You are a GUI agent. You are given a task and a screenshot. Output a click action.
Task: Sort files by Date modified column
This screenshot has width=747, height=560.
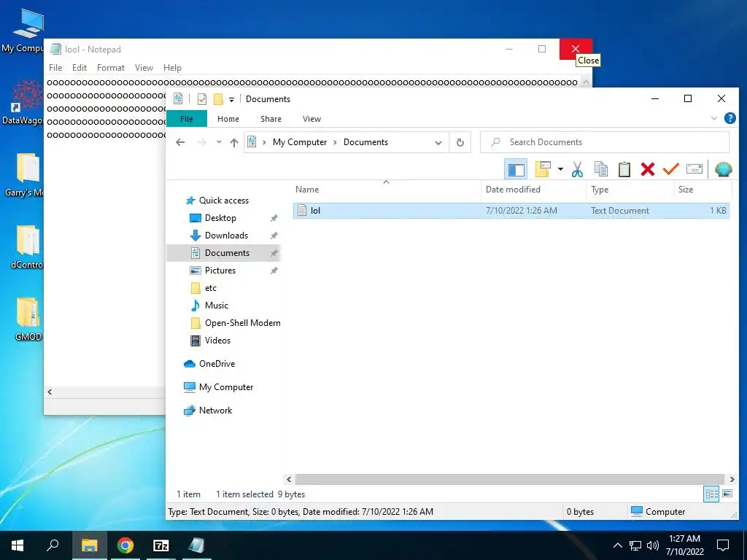(x=533, y=189)
